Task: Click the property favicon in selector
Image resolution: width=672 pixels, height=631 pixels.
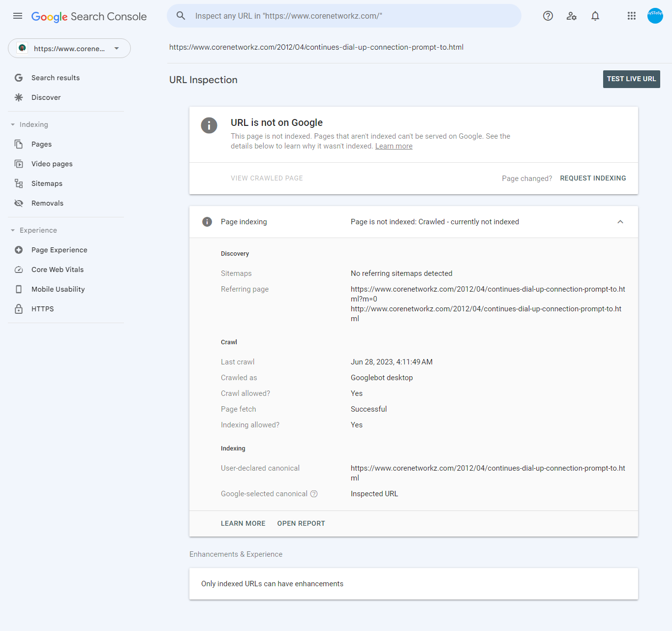Action: (22, 48)
